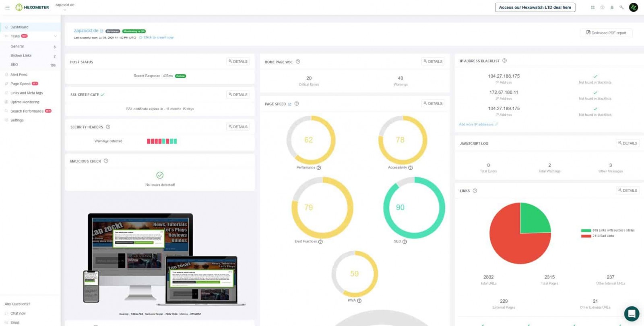Open the live chat bubble widget
The height and width of the screenshot is (326, 644).
point(631,313)
